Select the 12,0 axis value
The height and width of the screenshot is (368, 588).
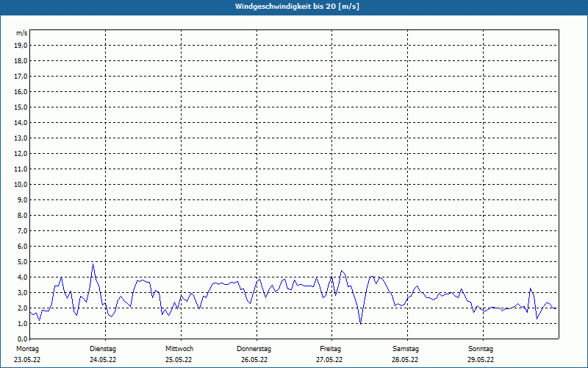21,154
